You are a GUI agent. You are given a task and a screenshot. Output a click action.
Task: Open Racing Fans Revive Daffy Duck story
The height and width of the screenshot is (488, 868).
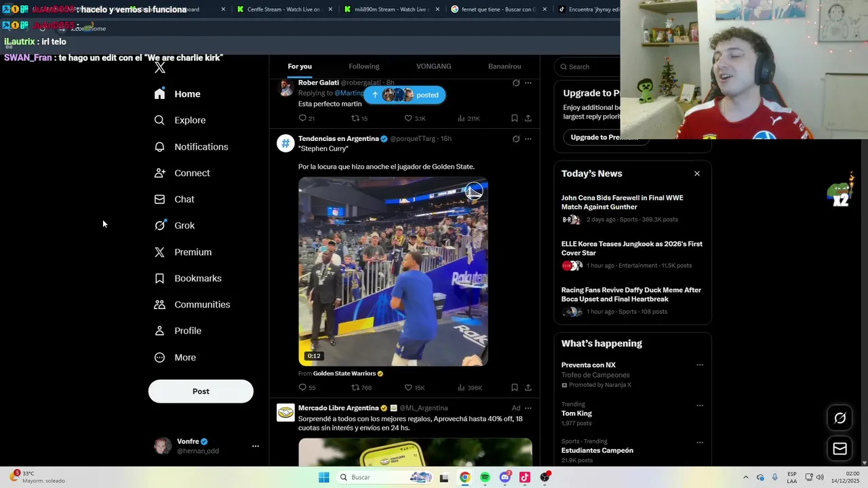tap(632, 300)
